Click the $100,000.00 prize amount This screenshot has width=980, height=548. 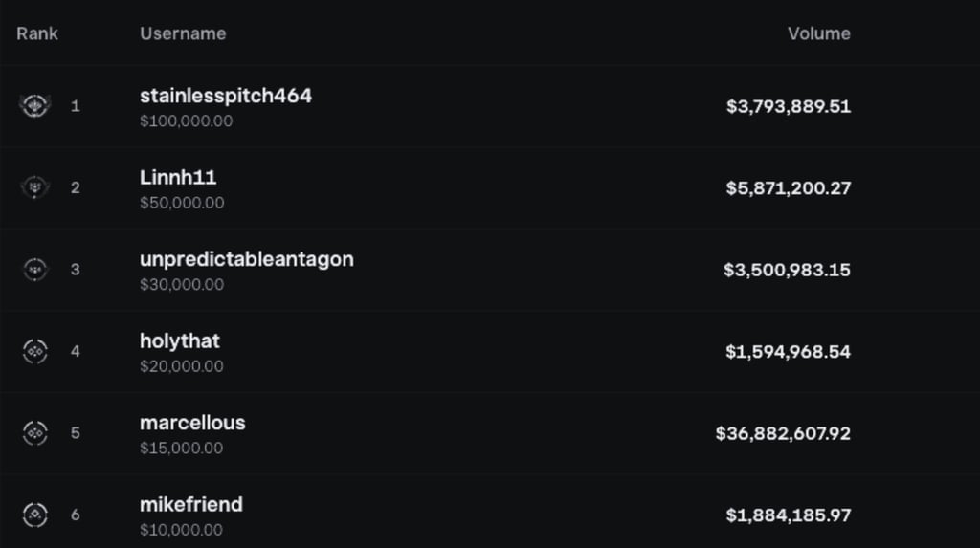point(186,121)
